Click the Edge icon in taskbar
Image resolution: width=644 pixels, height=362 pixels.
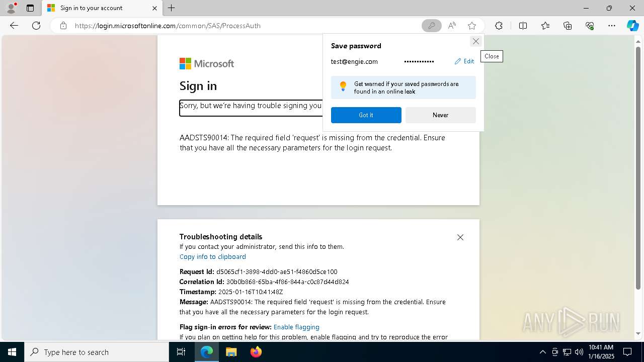pos(207,352)
